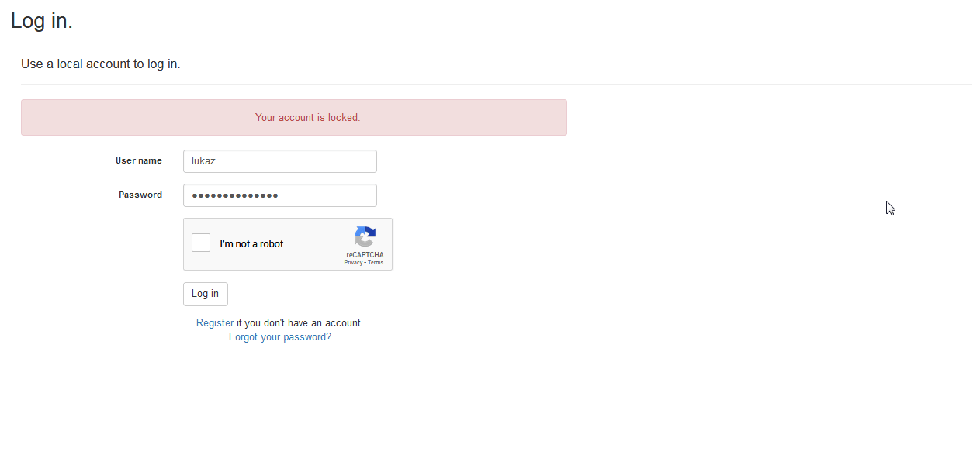Click the "reCAPTCHA" caption under the logo
Viewport: 980px width, 462px height.
tap(365, 255)
